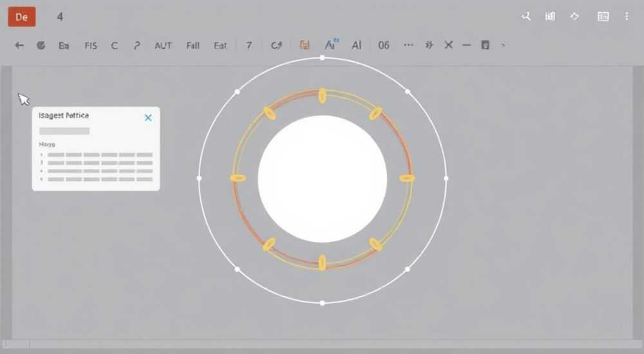The image size is (644, 354).
Task: Open search with the magnifier icon
Action: tap(526, 17)
